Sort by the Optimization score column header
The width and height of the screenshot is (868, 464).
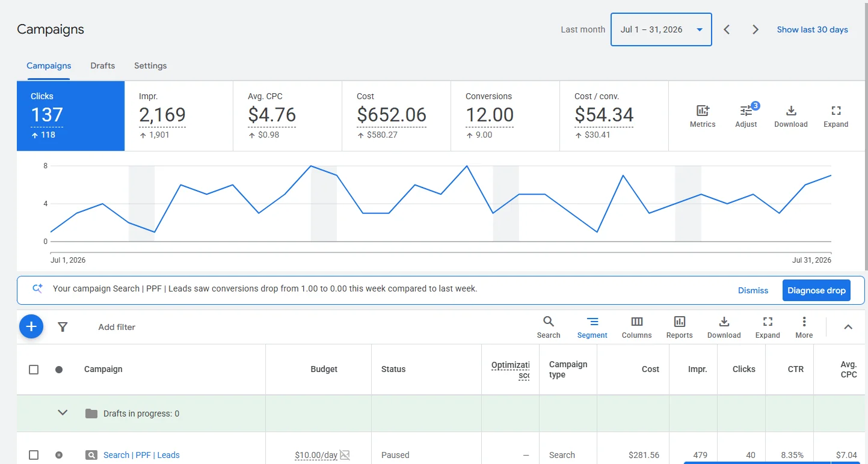510,370
